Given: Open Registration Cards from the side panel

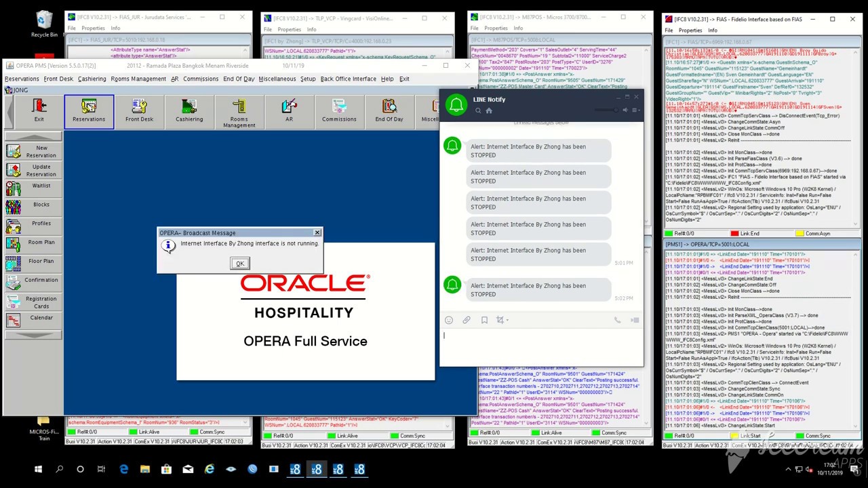Looking at the screenshot, I should [34, 302].
